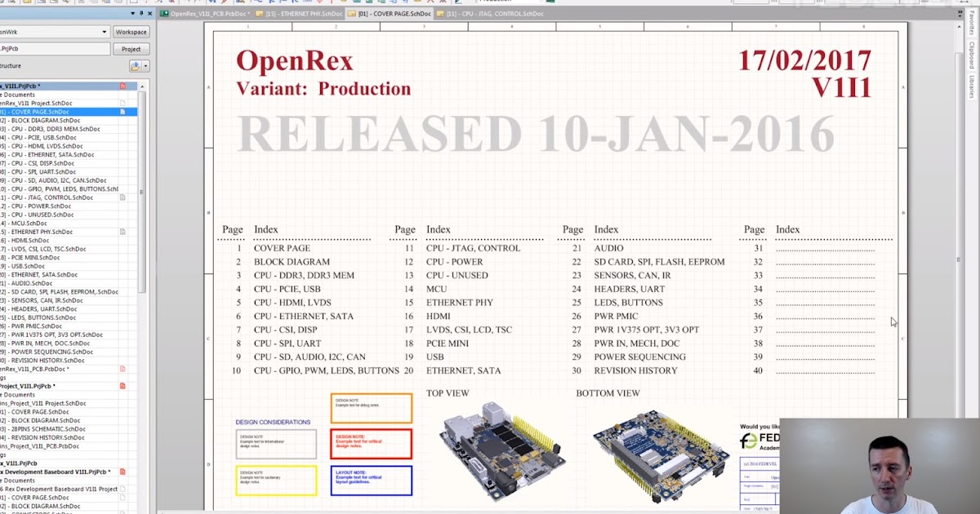This screenshot has height=514, width=980.
Task: Click the yellow cautionary design note box
Action: (276, 481)
